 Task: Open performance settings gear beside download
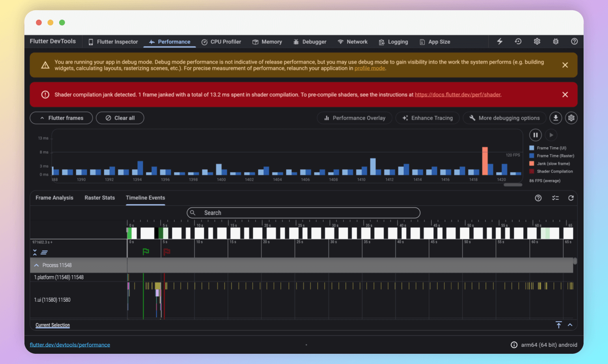click(x=571, y=118)
